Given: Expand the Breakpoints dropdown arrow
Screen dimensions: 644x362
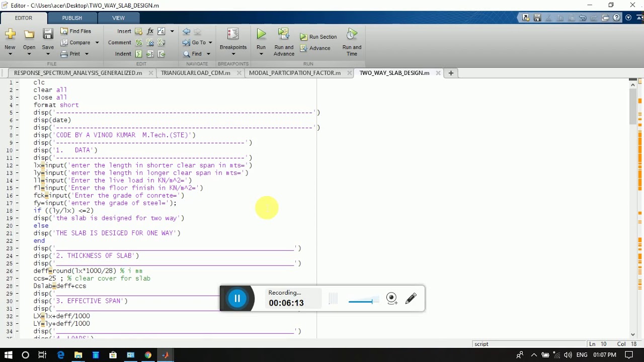Looking at the screenshot, I should [x=233, y=54].
